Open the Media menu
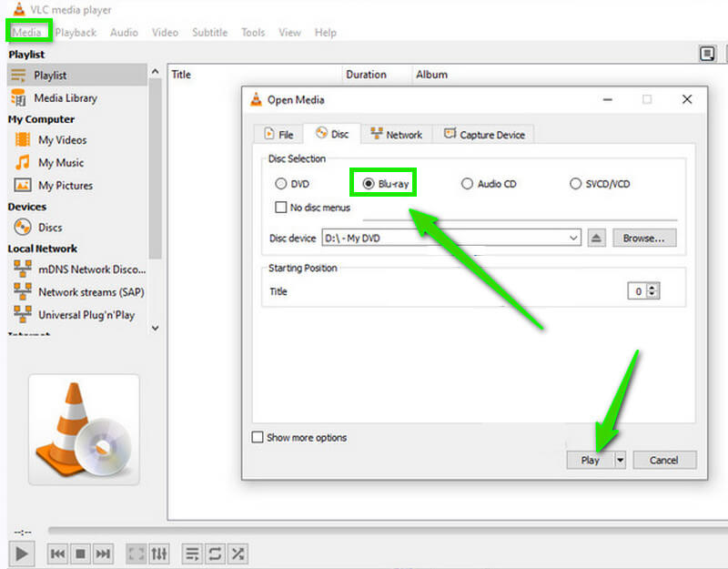The image size is (728, 569). (26, 32)
